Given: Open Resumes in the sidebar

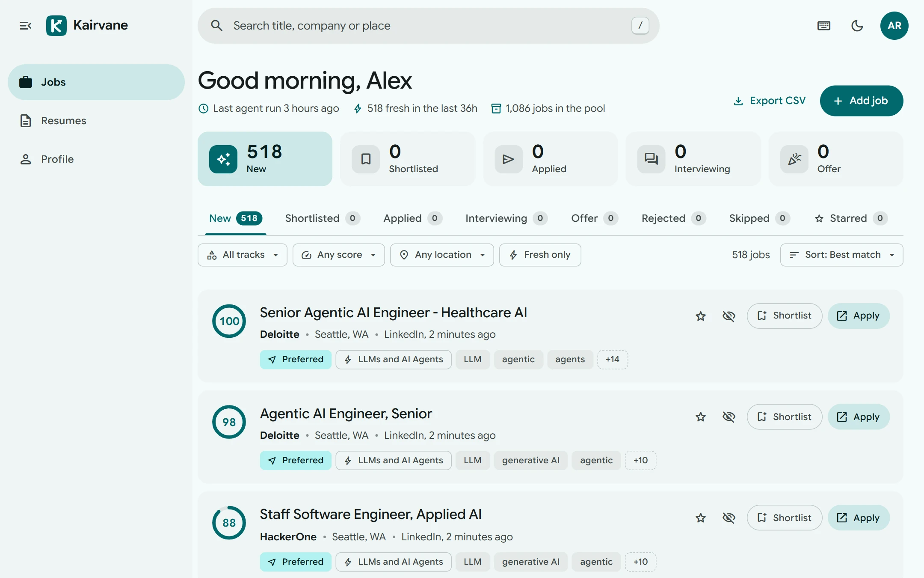Looking at the screenshot, I should tap(96, 121).
